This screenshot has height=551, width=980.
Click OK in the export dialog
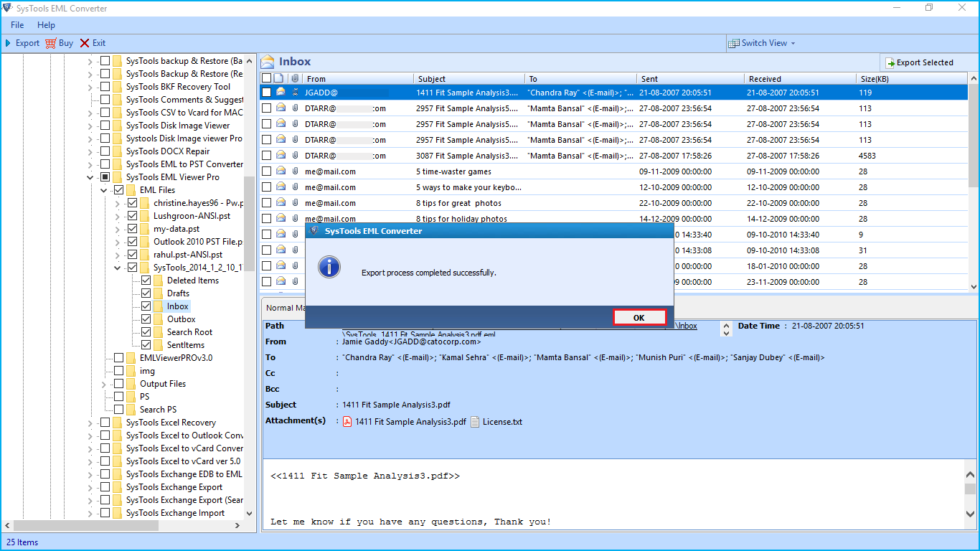639,318
